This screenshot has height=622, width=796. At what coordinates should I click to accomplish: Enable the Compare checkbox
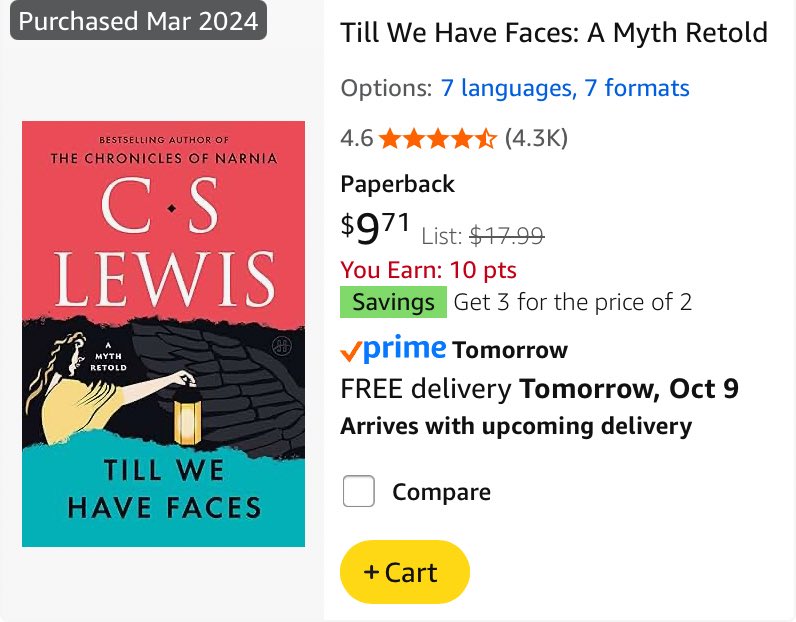pyautogui.click(x=359, y=491)
